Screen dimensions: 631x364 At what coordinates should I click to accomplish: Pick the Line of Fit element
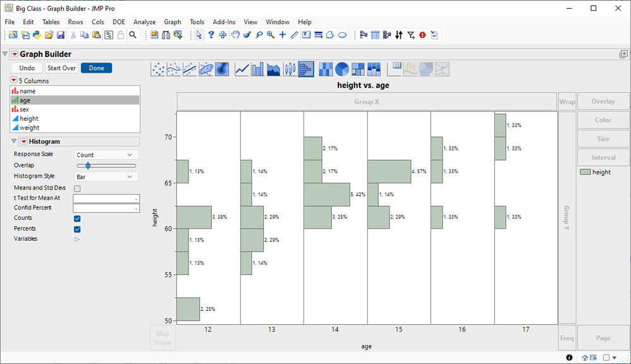click(x=190, y=69)
